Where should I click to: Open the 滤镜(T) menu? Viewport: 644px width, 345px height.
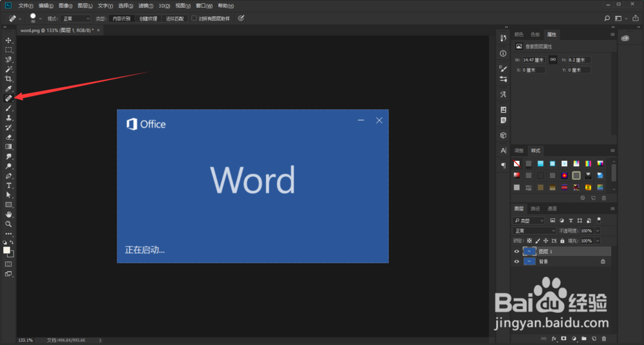click(x=146, y=6)
